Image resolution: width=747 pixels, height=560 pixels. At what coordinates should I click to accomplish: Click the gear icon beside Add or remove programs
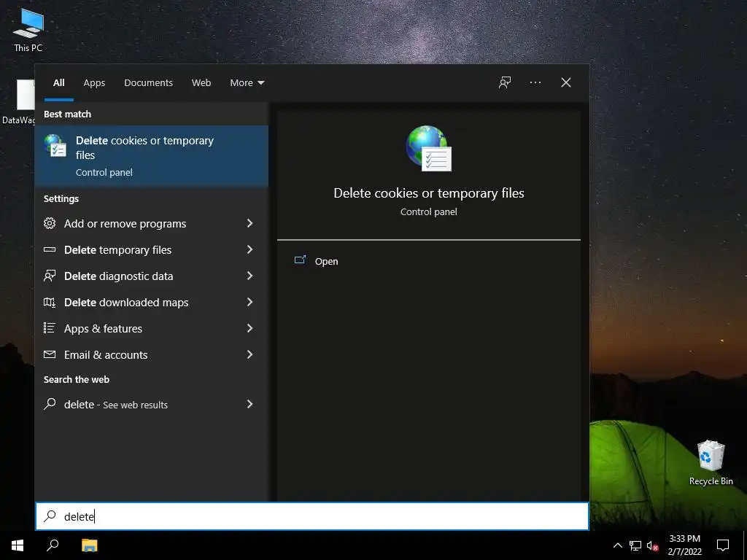(x=50, y=223)
